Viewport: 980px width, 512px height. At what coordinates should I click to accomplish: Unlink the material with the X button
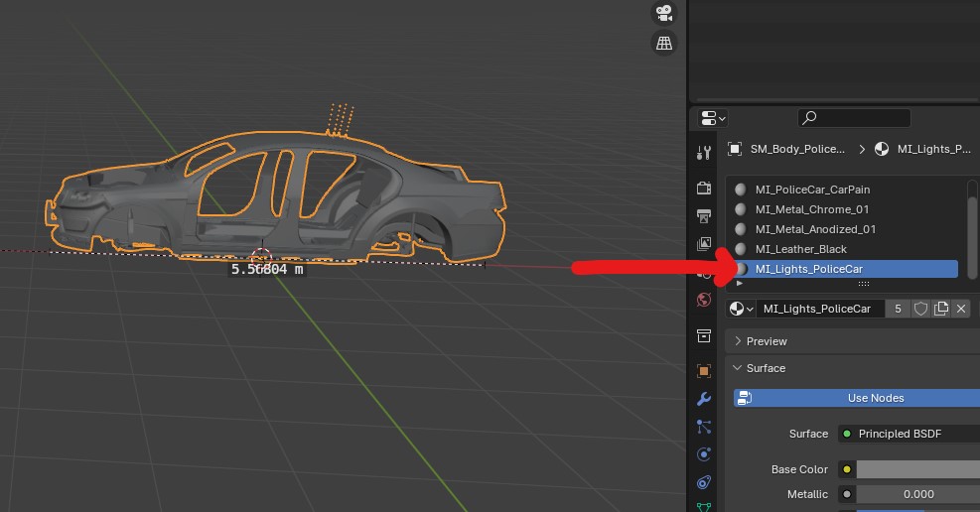click(961, 309)
